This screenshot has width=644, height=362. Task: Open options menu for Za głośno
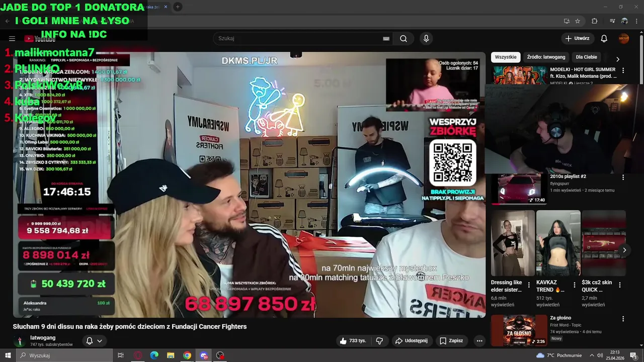(x=623, y=319)
